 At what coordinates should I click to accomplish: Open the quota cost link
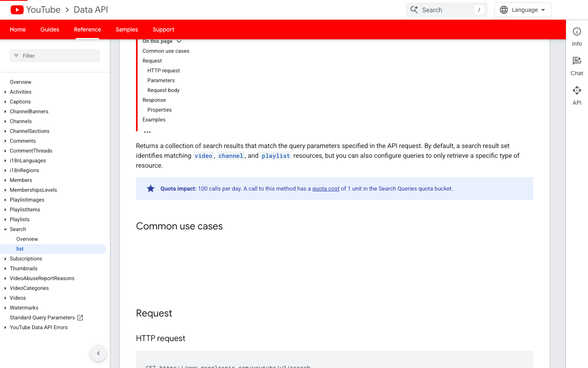click(326, 188)
